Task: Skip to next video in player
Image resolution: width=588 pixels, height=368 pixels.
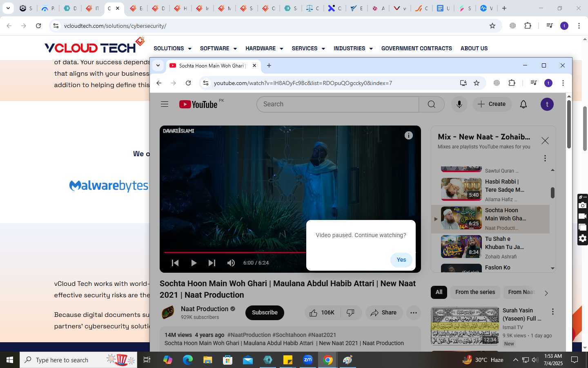Action: pos(212,263)
